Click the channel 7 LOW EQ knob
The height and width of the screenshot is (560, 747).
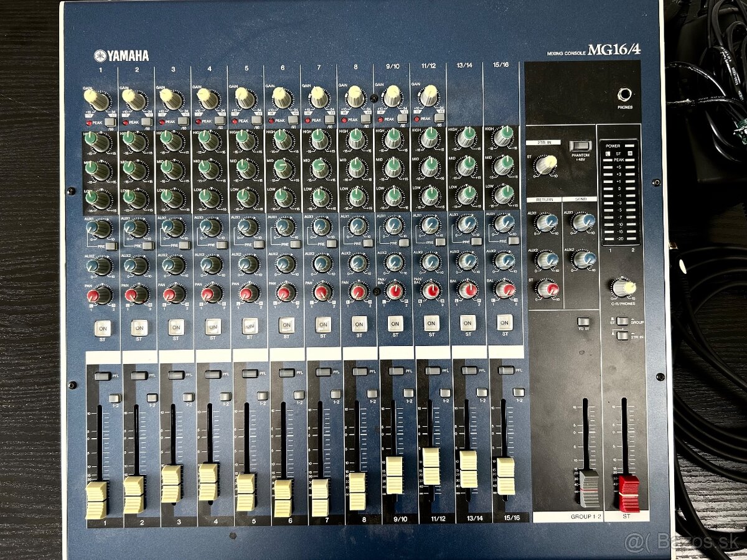pos(320,197)
